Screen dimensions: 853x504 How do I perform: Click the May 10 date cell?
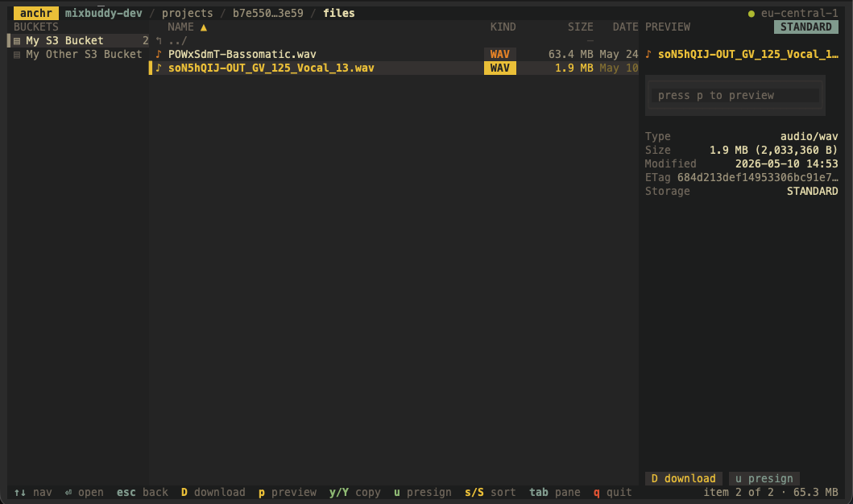pyautogui.click(x=619, y=68)
